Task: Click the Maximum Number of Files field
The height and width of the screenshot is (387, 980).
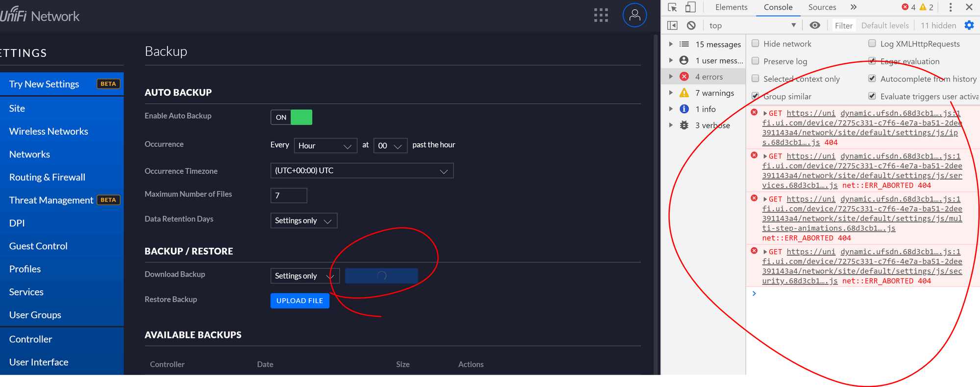Action: click(289, 195)
